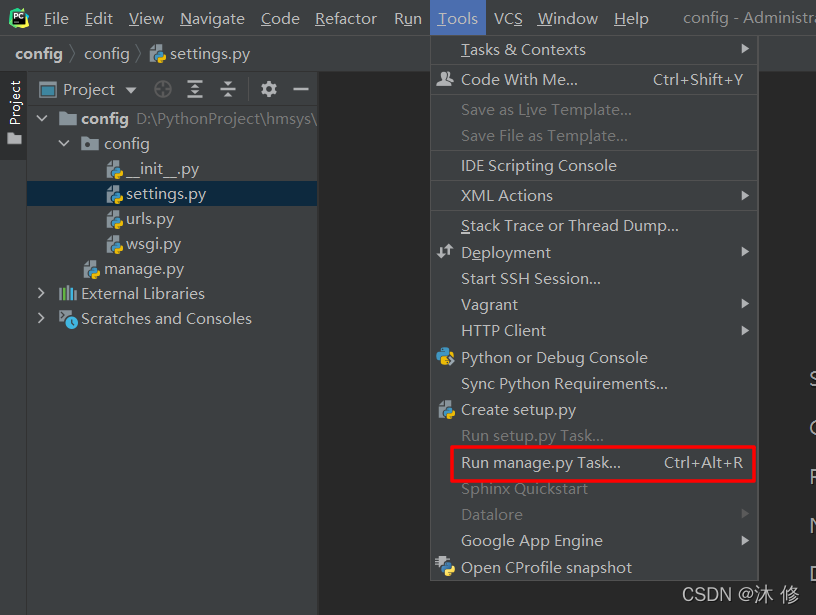Click the urls.py file icon in tree

click(114, 220)
